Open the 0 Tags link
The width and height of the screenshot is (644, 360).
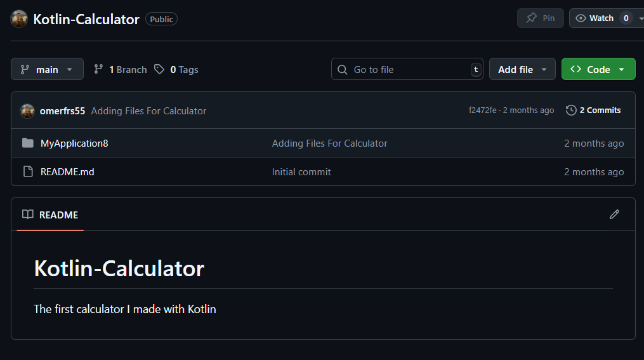click(184, 70)
